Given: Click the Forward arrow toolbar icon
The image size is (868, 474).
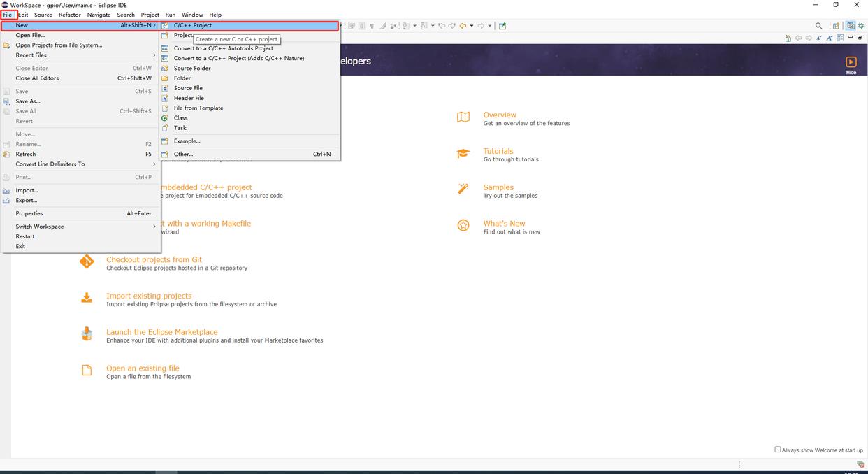Looking at the screenshot, I should pyautogui.click(x=481, y=26).
